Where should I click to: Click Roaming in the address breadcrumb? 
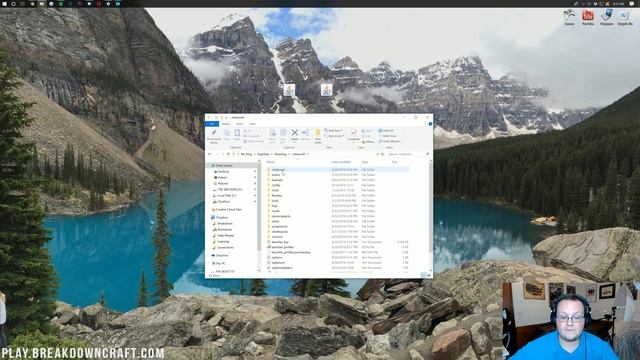tap(280, 154)
